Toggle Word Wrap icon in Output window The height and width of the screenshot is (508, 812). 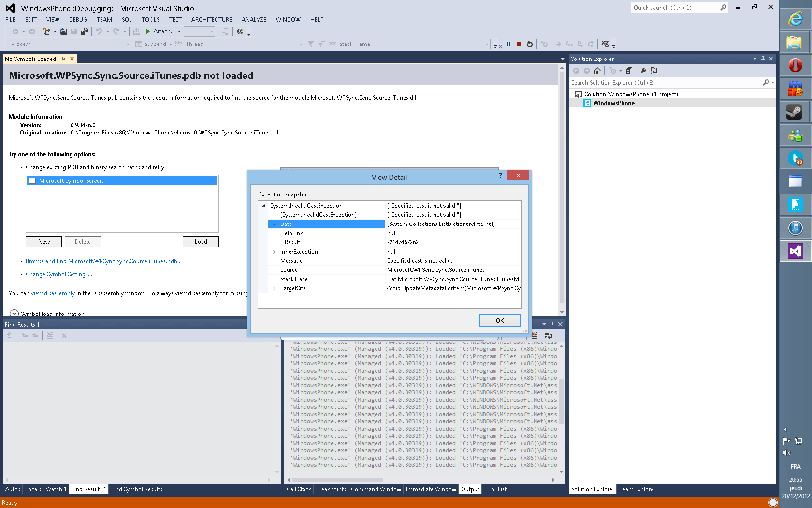coord(549,335)
